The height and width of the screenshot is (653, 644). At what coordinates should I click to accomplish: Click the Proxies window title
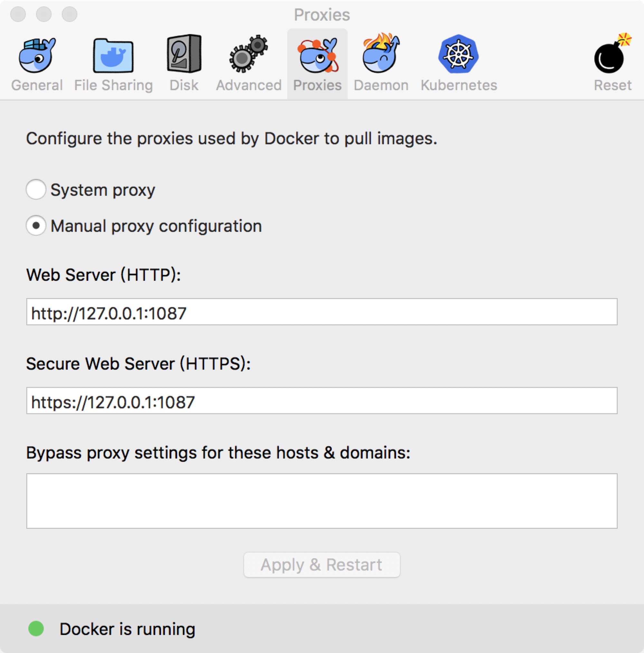[x=322, y=14]
